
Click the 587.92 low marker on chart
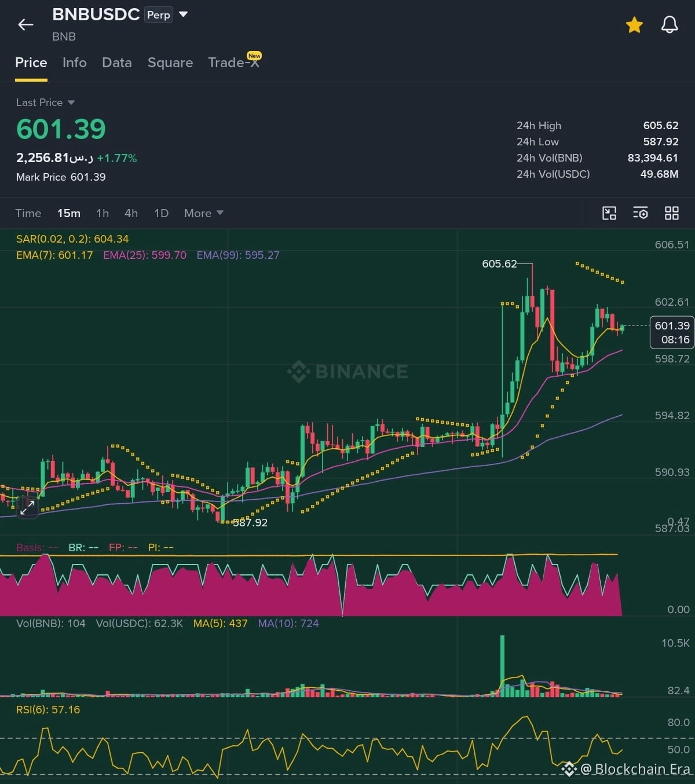(x=250, y=522)
